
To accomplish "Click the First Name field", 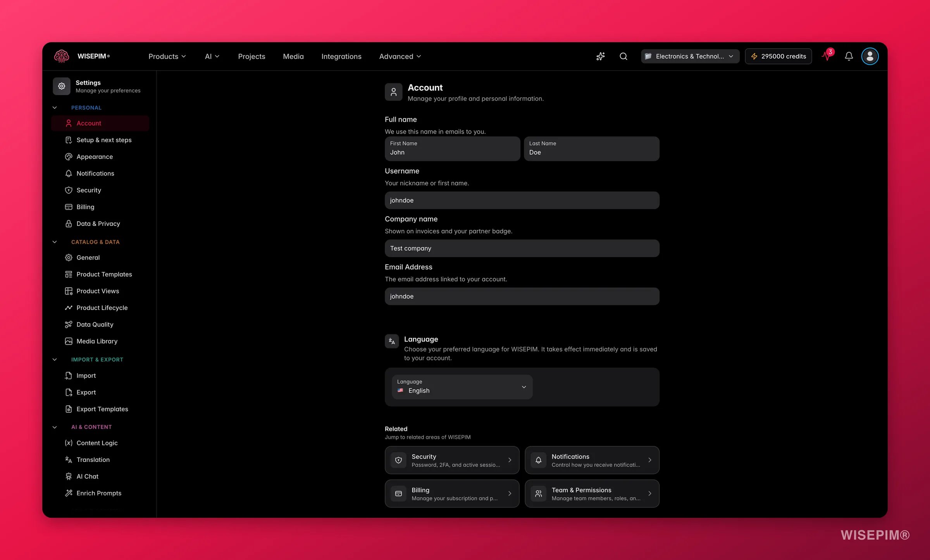I will coord(452,148).
